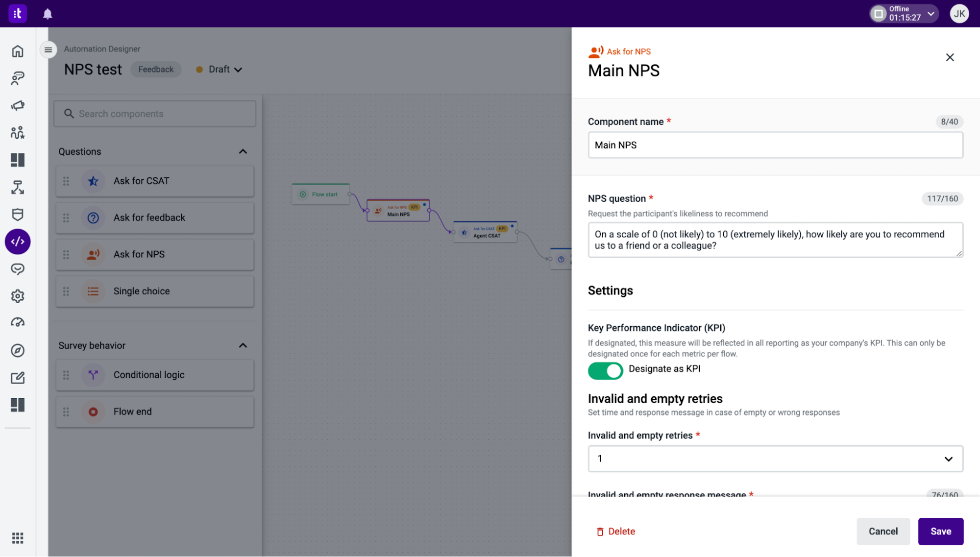
Task: Click the Automation Designer breadcrumb
Action: (x=102, y=49)
